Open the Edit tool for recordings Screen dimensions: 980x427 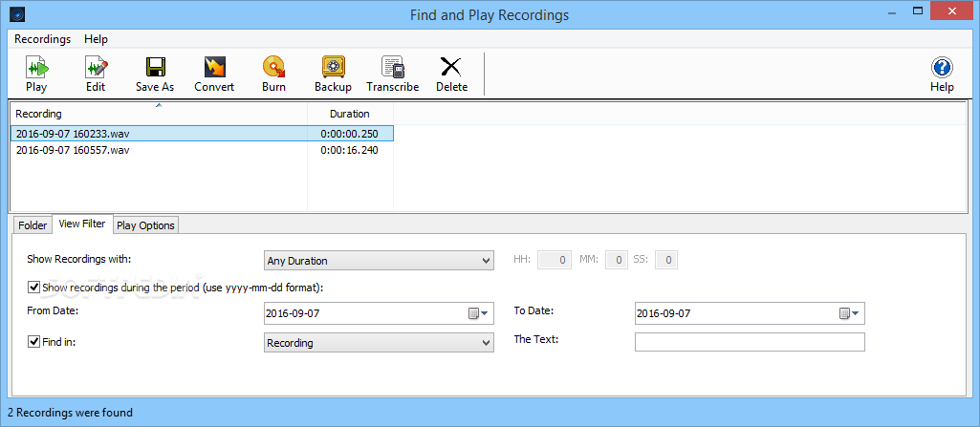point(96,75)
